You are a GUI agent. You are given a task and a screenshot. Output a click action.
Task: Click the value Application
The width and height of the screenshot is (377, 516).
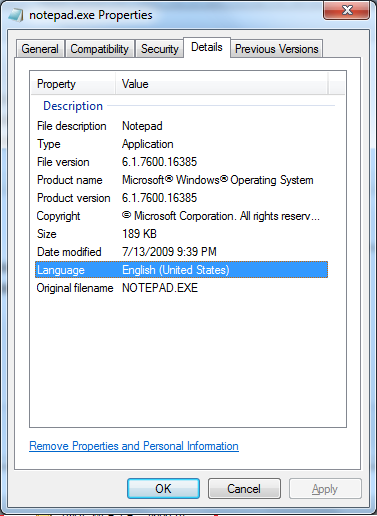tap(148, 144)
